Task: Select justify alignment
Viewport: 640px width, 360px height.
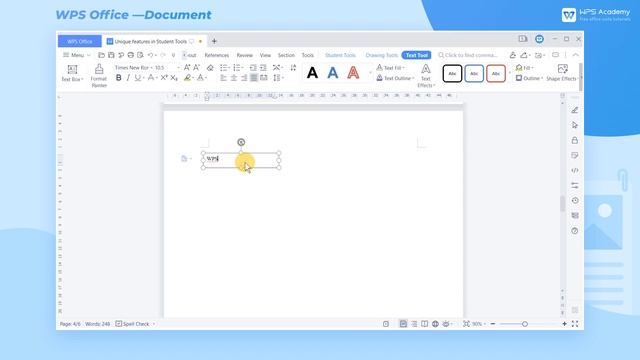Action: tap(254, 78)
